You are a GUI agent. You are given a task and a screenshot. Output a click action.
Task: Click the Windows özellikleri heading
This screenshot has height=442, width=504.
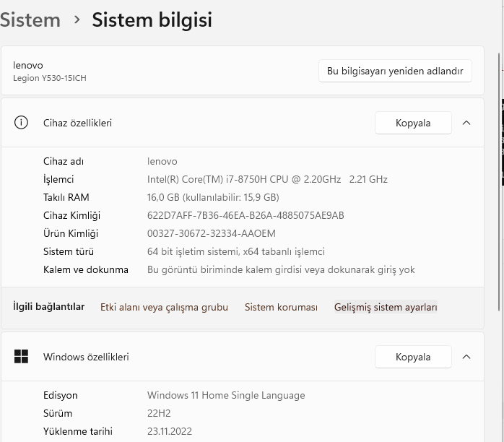[86, 357]
